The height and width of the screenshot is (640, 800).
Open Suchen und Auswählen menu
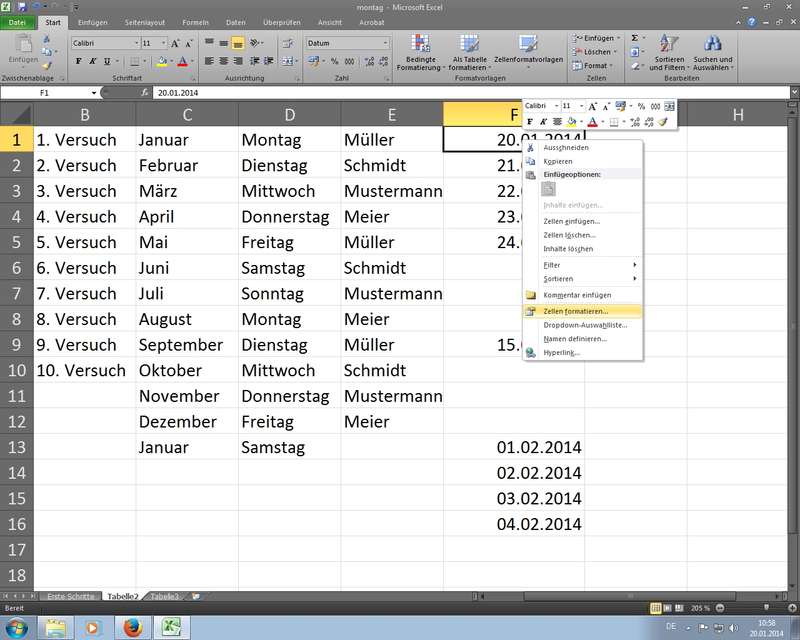713,53
